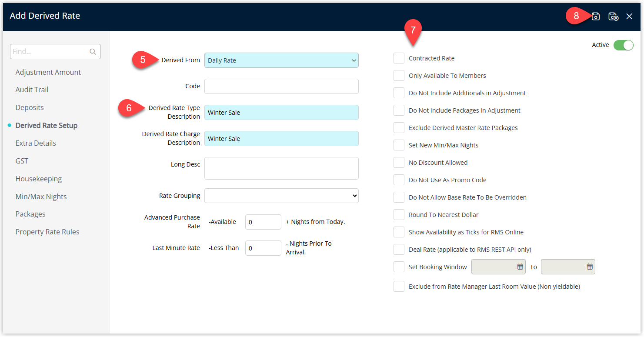The width and height of the screenshot is (644, 337).
Task: Select Min/Max Nights in sidebar
Action: point(41,197)
